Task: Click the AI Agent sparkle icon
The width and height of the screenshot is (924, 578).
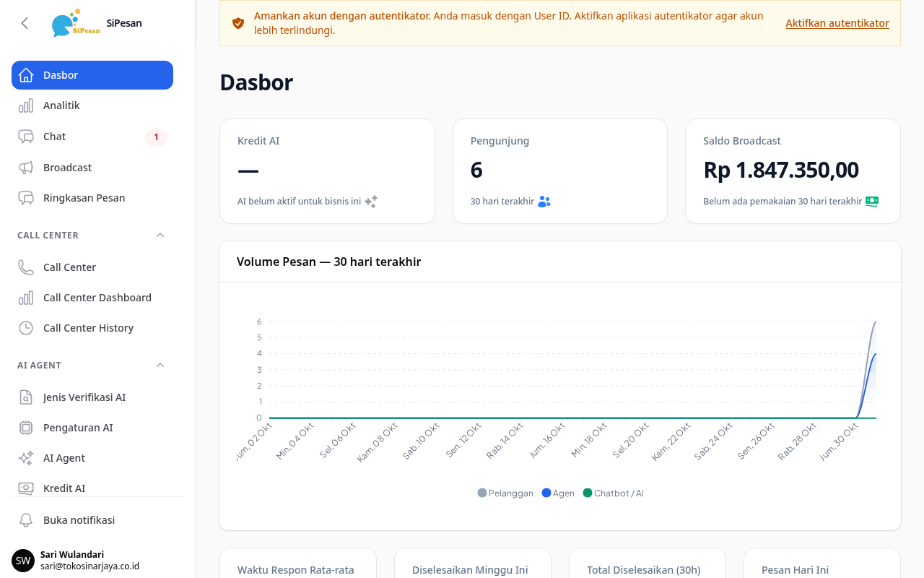Action: 26,458
